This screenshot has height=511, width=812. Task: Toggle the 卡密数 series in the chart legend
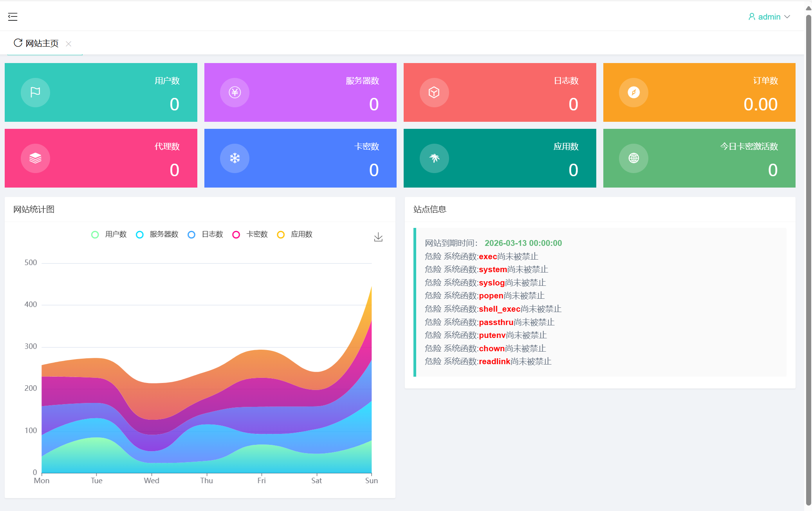[x=250, y=234]
